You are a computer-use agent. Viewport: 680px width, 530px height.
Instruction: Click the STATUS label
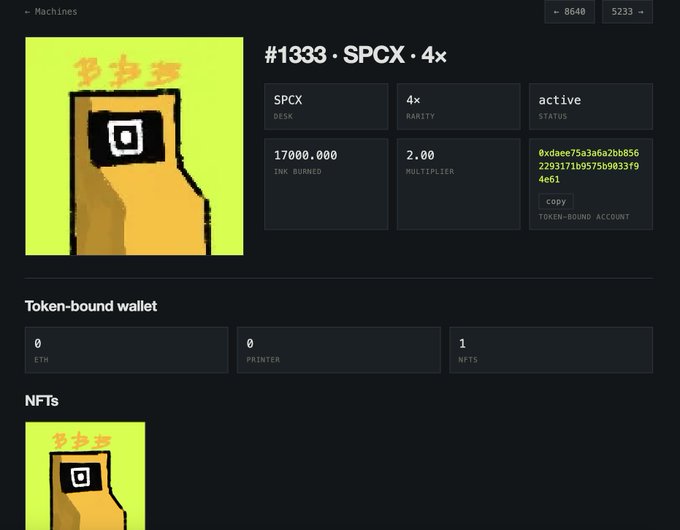(x=552, y=116)
